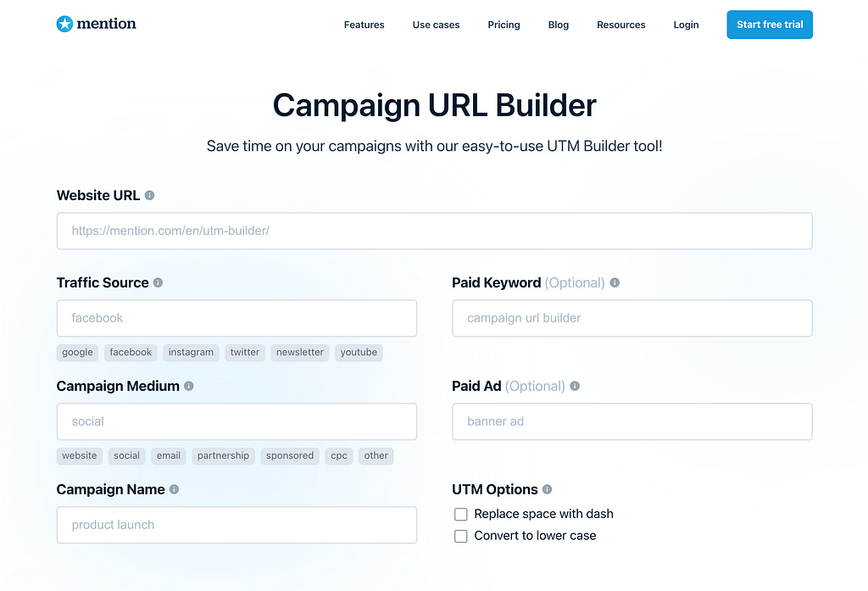Open the Use cases menu
The width and height of the screenshot is (868, 591).
(436, 25)
